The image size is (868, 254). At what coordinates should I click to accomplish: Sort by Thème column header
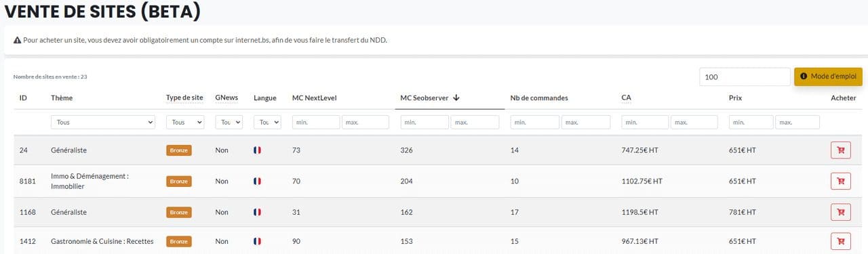[62, 98]
